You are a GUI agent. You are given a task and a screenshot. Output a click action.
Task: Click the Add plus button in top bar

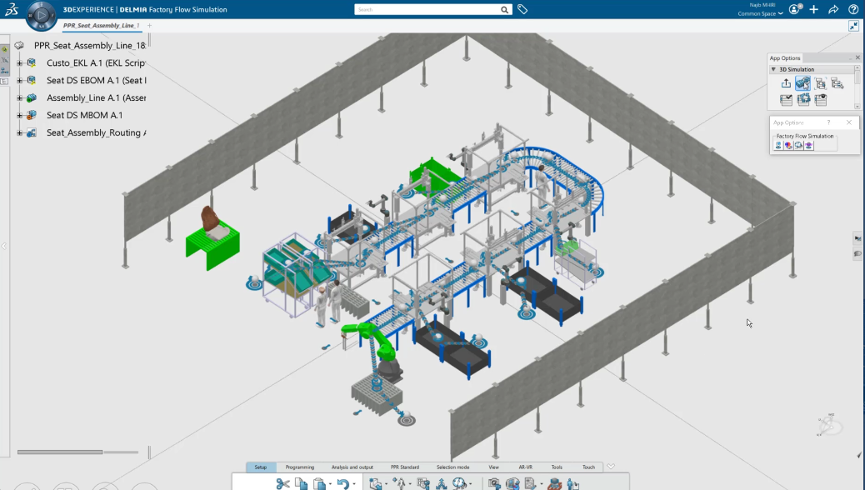[814, 9]
